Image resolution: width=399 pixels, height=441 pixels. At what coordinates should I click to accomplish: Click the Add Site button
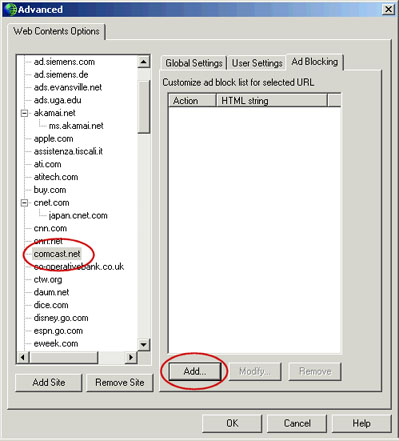pyautogui.click(x=49, y=382)
